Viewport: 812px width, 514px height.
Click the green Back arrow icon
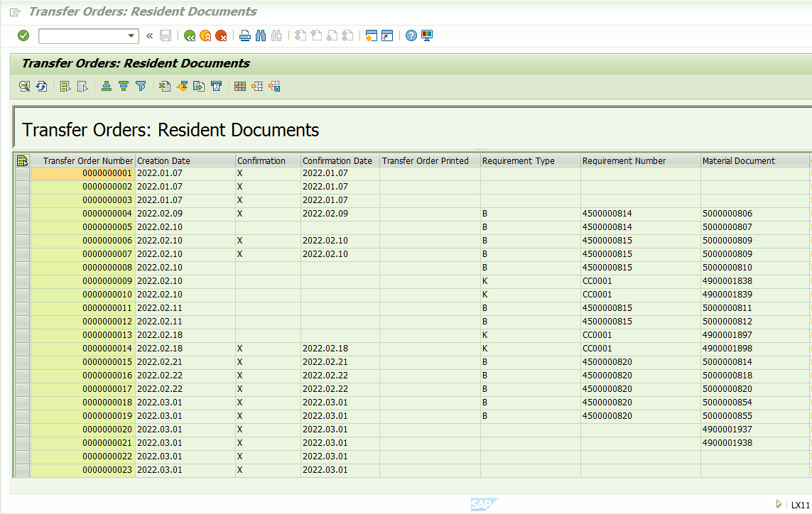(189, 35)
